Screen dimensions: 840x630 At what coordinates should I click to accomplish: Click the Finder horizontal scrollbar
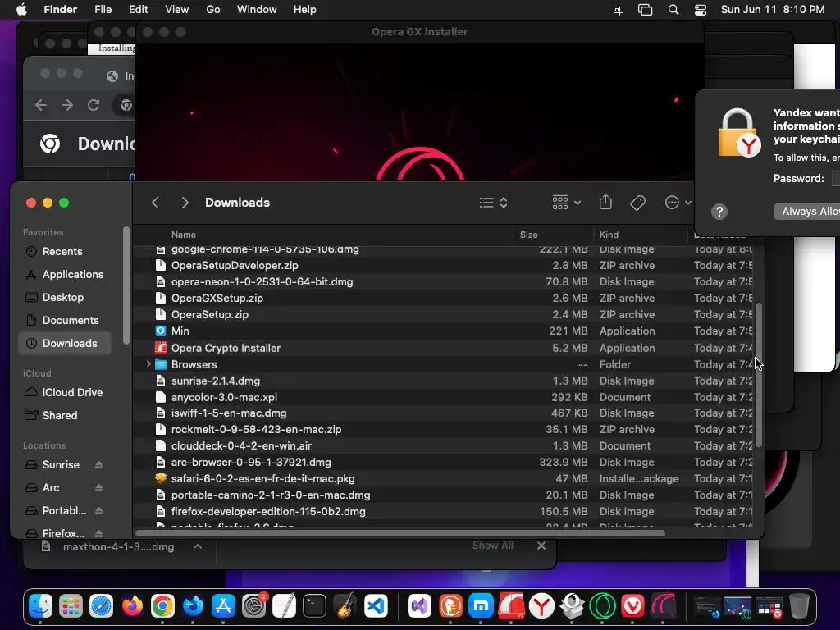coord(400,533)
